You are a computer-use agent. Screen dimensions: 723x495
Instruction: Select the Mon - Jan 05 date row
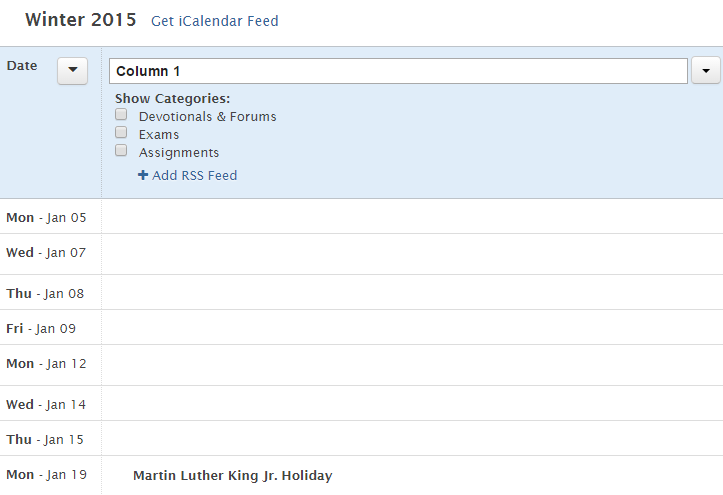click(x=46, y=217)
